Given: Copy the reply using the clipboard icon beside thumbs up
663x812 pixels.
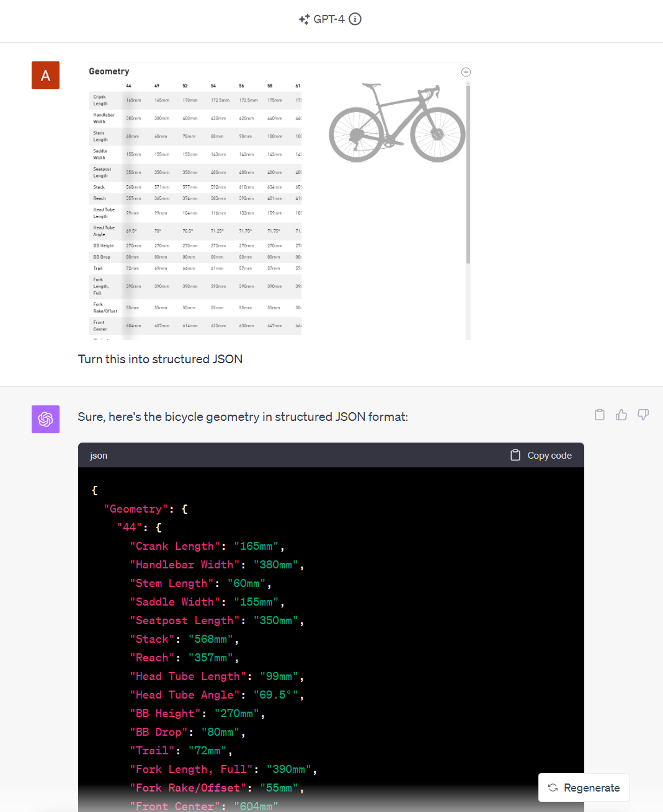Looking at the screenshot, I should tap(600, 415).
